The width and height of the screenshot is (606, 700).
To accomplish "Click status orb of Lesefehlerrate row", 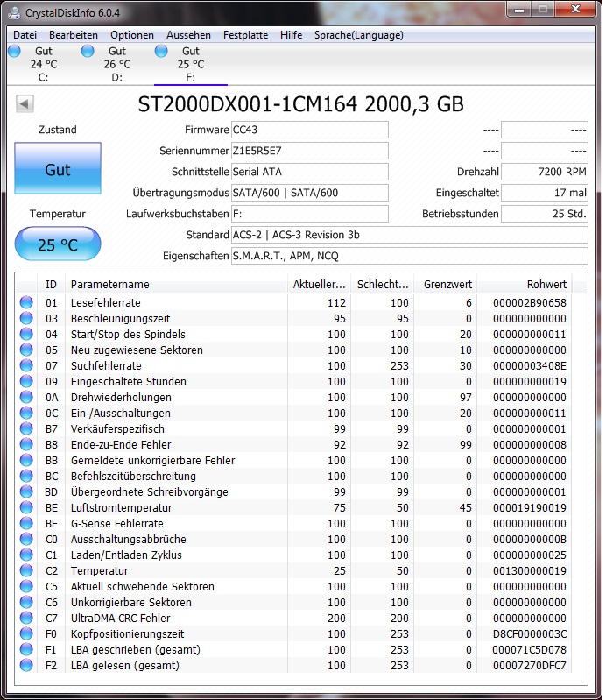I will coord(26,302).
